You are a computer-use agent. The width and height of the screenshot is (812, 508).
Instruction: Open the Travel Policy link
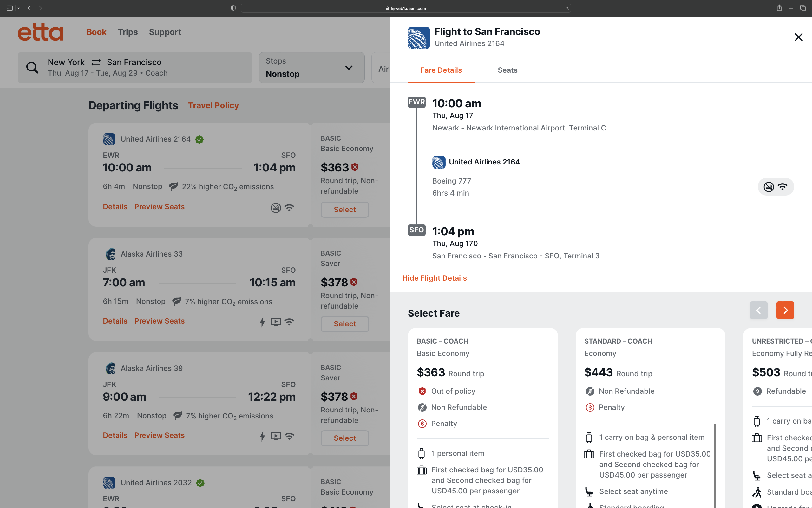tap(213, 105)
